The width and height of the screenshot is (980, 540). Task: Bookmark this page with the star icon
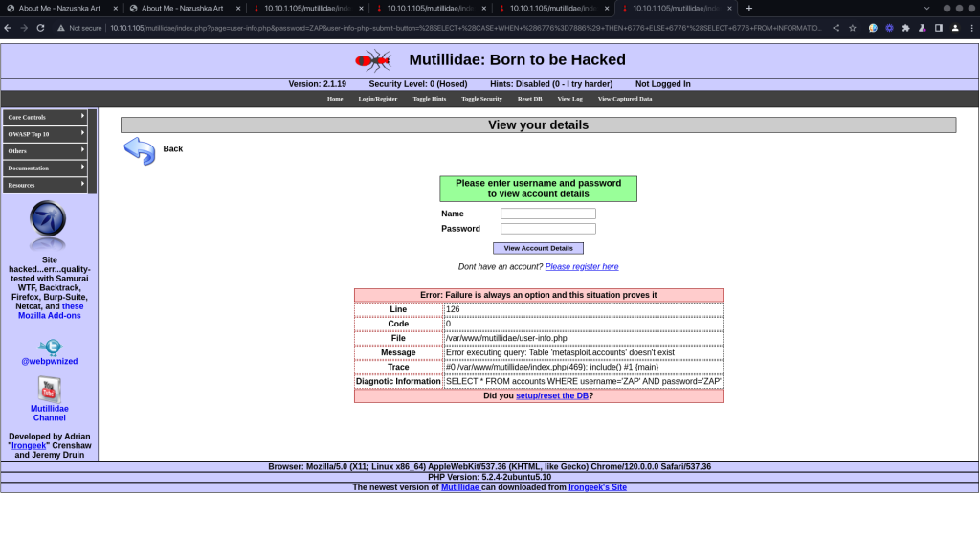(852, 28)
